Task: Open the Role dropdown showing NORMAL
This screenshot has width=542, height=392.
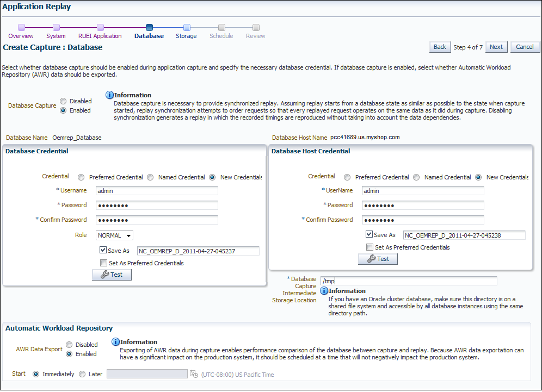Action: [x=114, y=235]
